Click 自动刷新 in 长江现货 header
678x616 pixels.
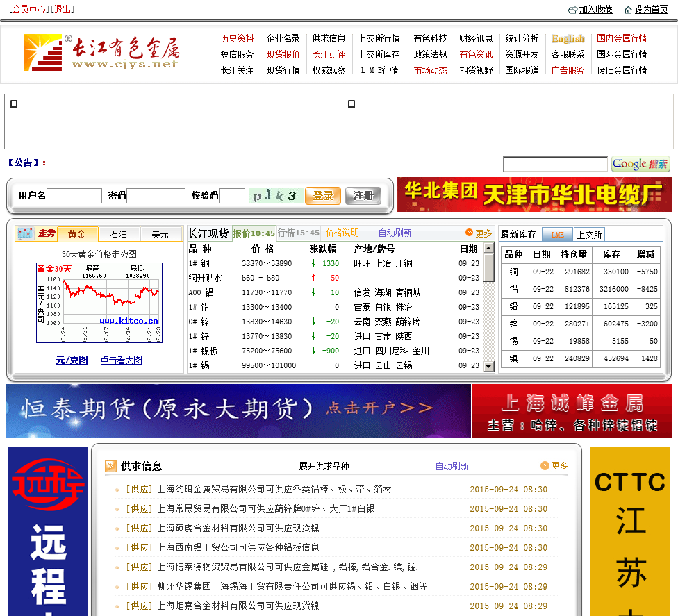coord(395,233)
